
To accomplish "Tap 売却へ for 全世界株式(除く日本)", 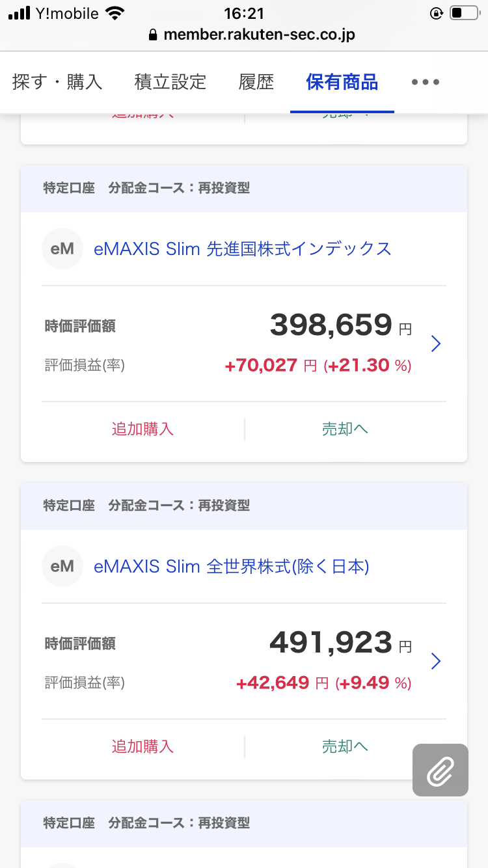I will pos(345,746).
